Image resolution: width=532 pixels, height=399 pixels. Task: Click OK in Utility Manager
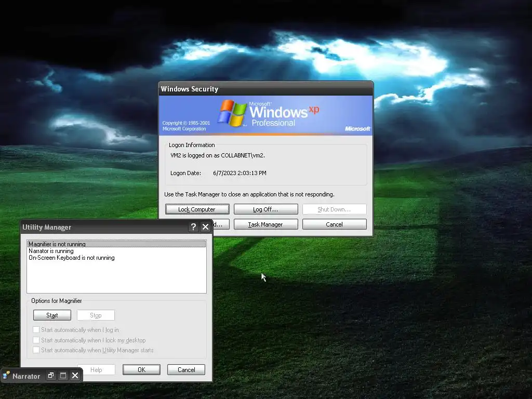[141, 369]
